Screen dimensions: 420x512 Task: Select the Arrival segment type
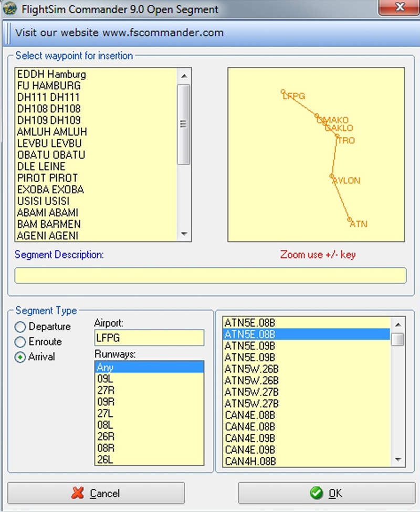(x=35, y=357)
